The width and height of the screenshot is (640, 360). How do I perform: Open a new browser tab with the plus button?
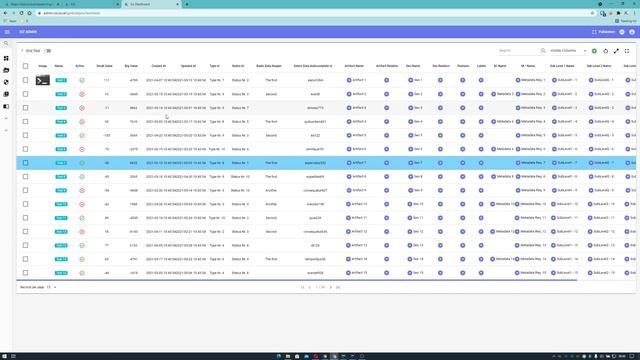[x=187, y=4]
